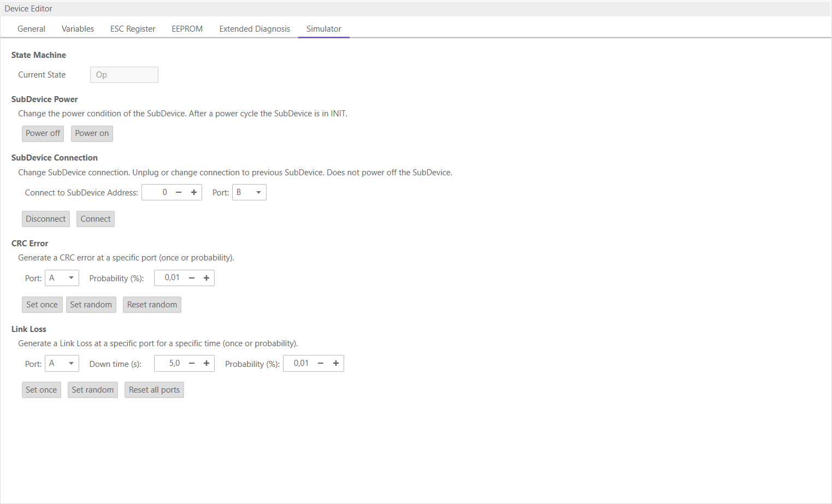Click the Current State field

point(124,75)
